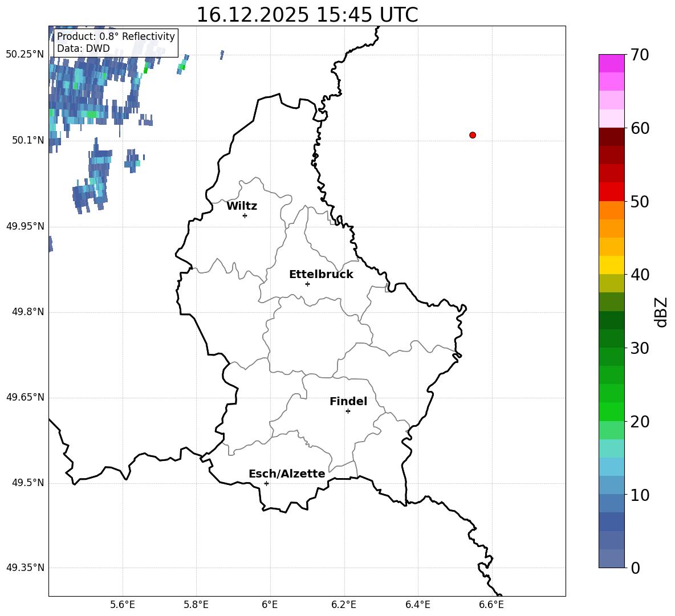This screenshot has width=675, height=616.
Task: Click the Findel city label
Action: (x=348, y=401)
